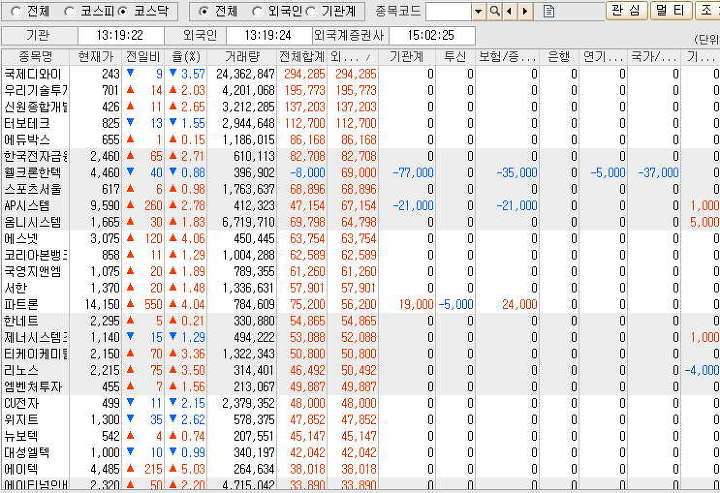Select the 전체 investor radio button
This screenshot has width=720, height=493.
tap(204, 11)
